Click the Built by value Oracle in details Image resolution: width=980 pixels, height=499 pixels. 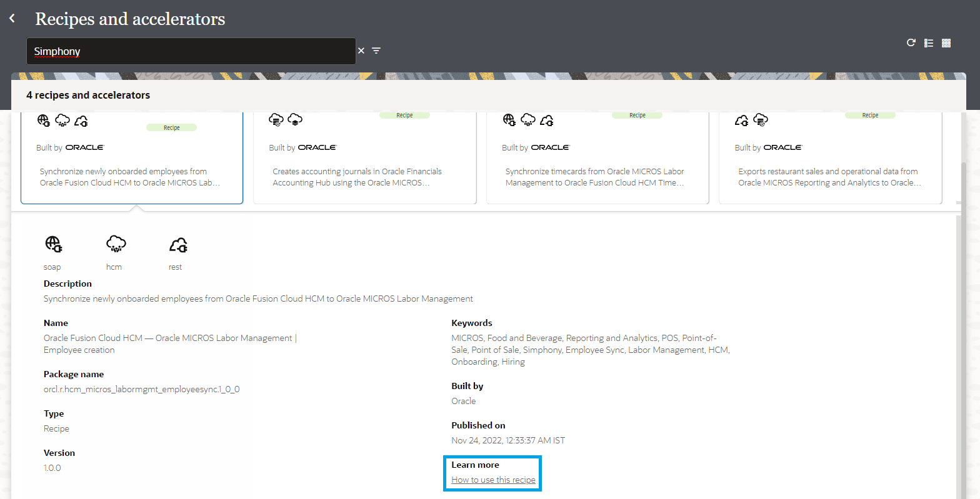pyautogui.click(x=464, y=401)
